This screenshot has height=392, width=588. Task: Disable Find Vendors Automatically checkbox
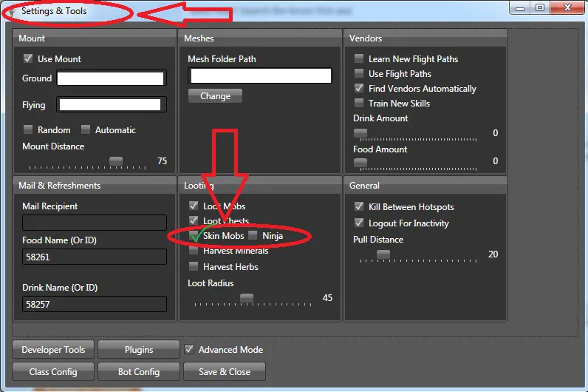(359, 88)
